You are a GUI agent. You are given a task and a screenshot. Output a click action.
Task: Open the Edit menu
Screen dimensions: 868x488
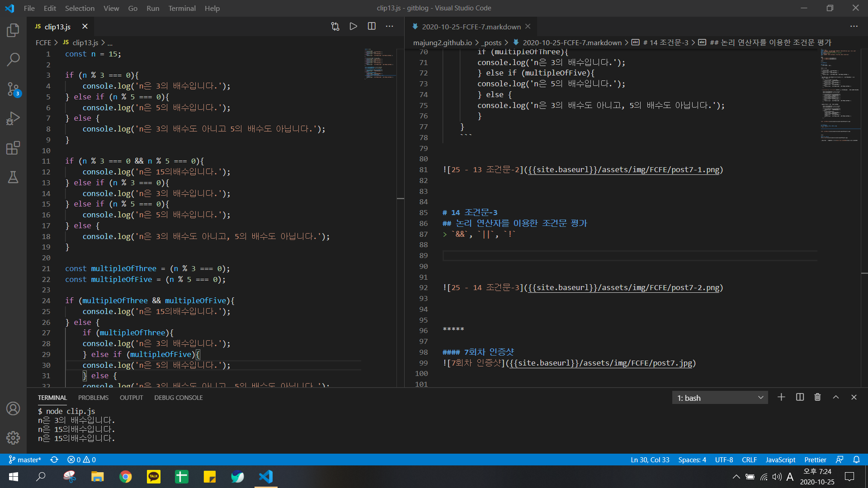(x=50, y=8)
